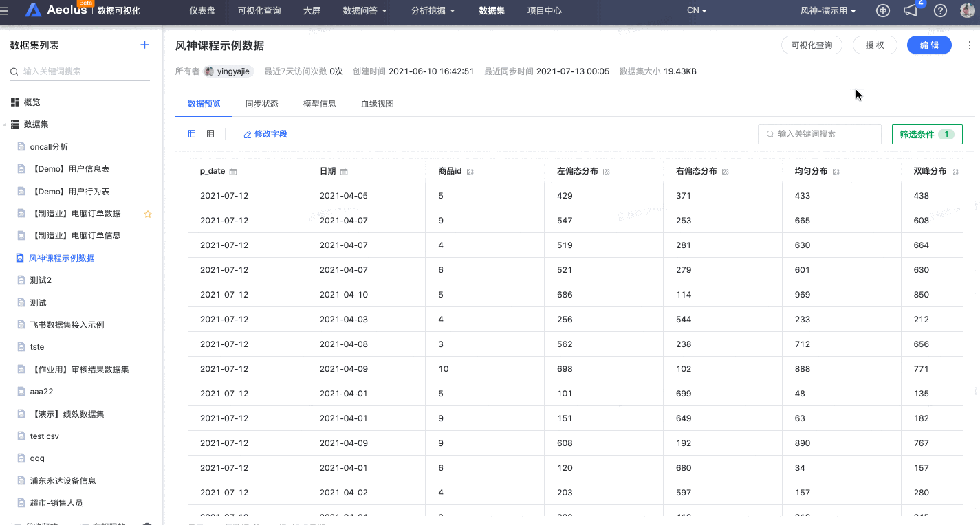Open the 血缘视图 tab
Screen dimensions: 980x525
click(x=377, y=104)
